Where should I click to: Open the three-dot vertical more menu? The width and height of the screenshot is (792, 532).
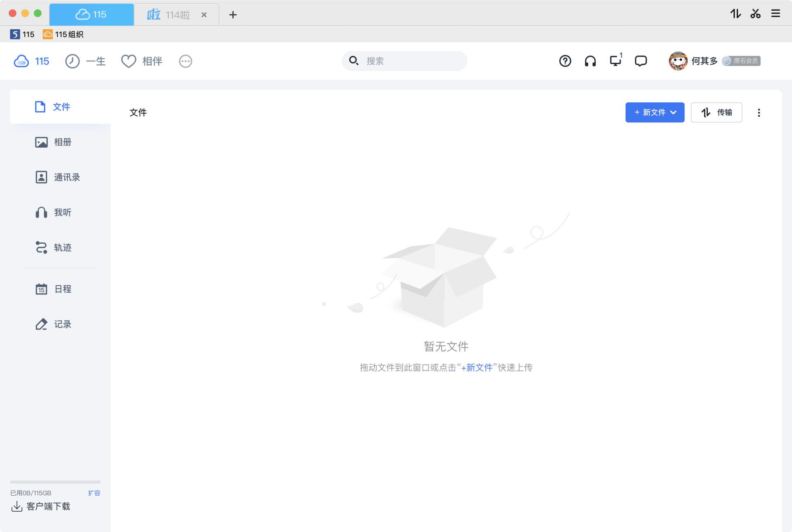(x=759, y=113)
